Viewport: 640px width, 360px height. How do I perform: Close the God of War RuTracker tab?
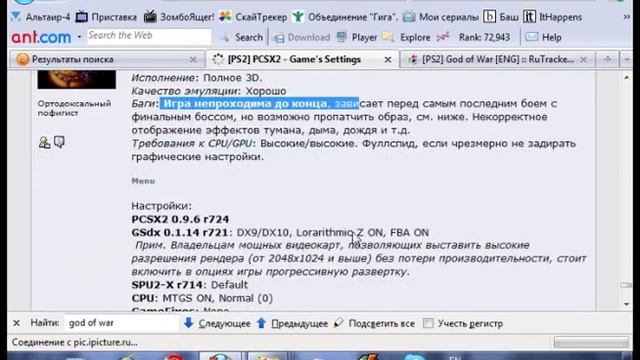(584, 60)
